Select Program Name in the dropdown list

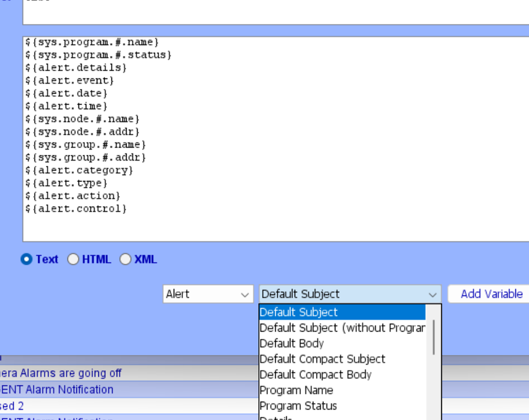tap(296, 390)
